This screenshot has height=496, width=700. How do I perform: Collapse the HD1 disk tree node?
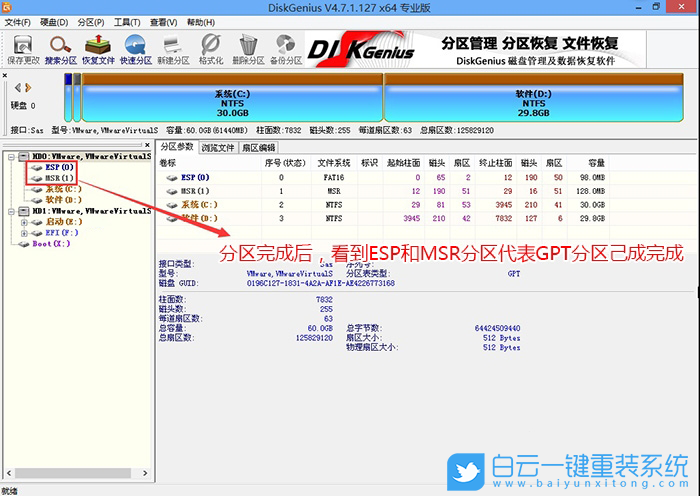click(x=11, y=211)
